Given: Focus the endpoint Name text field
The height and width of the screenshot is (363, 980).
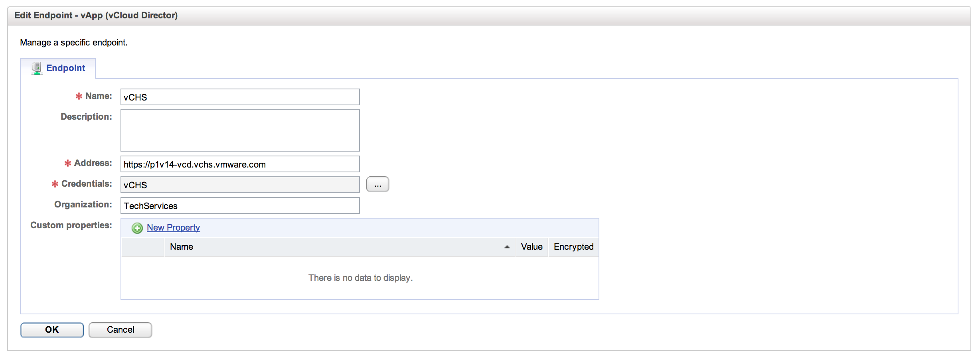Looking at the screenshot, I should tap(240, 97).
